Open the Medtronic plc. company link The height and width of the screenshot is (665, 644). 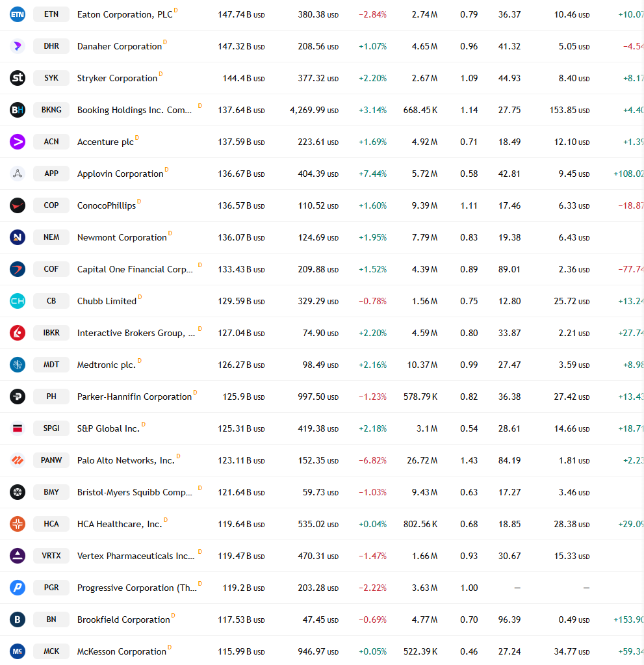pyautogui.click(x=107, y=365)
